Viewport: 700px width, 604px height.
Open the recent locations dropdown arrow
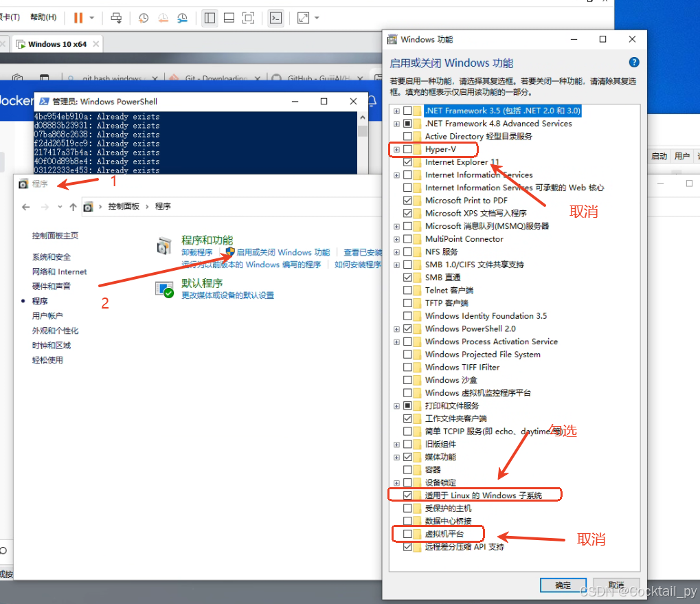(x=60, y=207)
